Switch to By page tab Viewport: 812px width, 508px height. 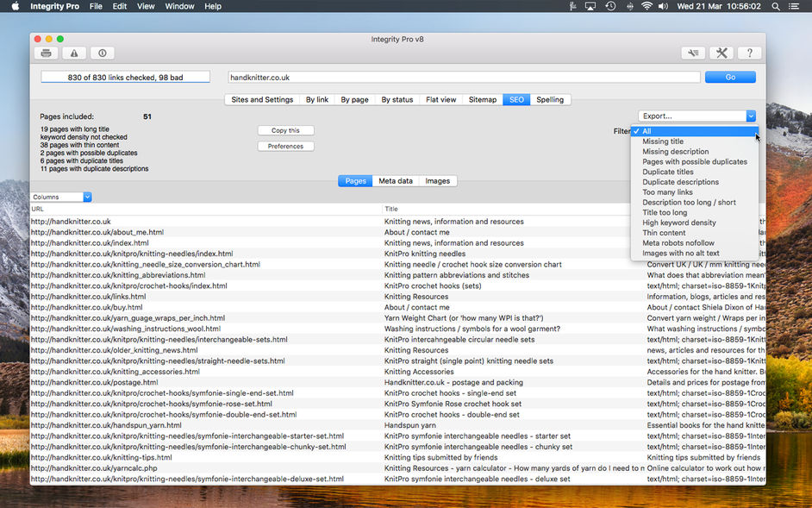(355, 99)
